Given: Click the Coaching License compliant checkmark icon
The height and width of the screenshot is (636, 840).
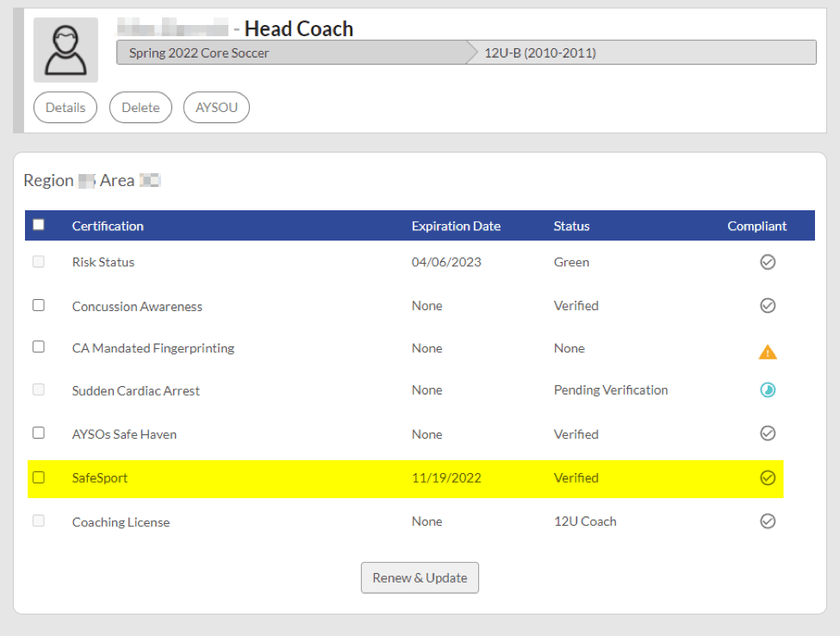Looking at the screenshot, I should pyautogui.click(x=768, y=521).
